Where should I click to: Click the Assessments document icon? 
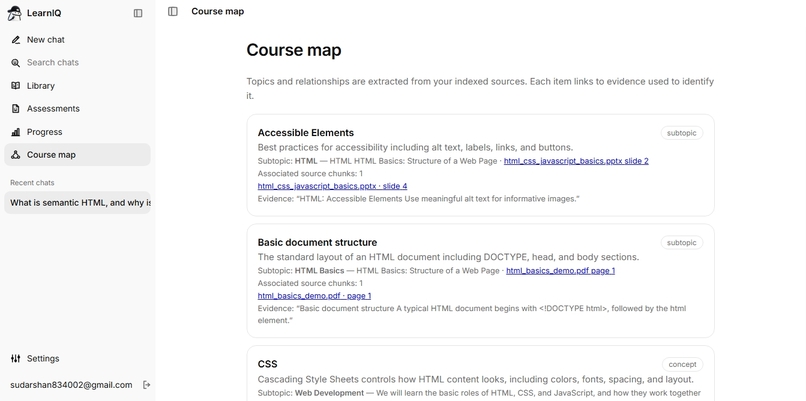pos(16,108)
